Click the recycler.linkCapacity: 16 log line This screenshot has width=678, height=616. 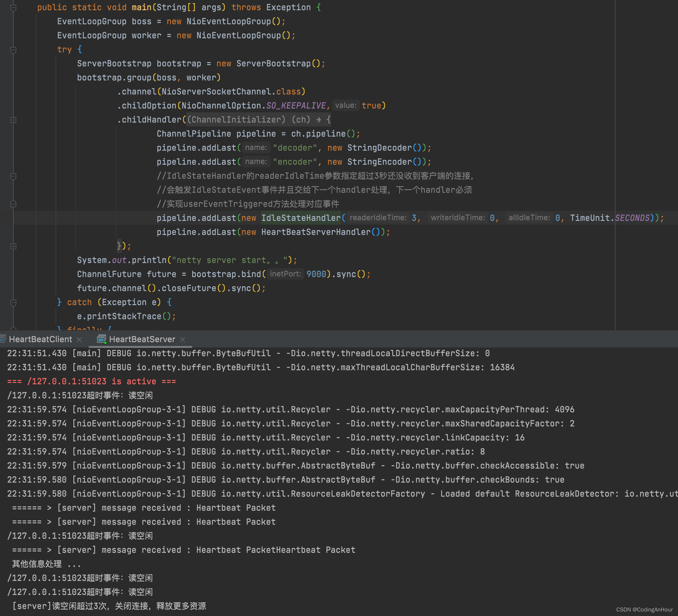tap(266, 438)
